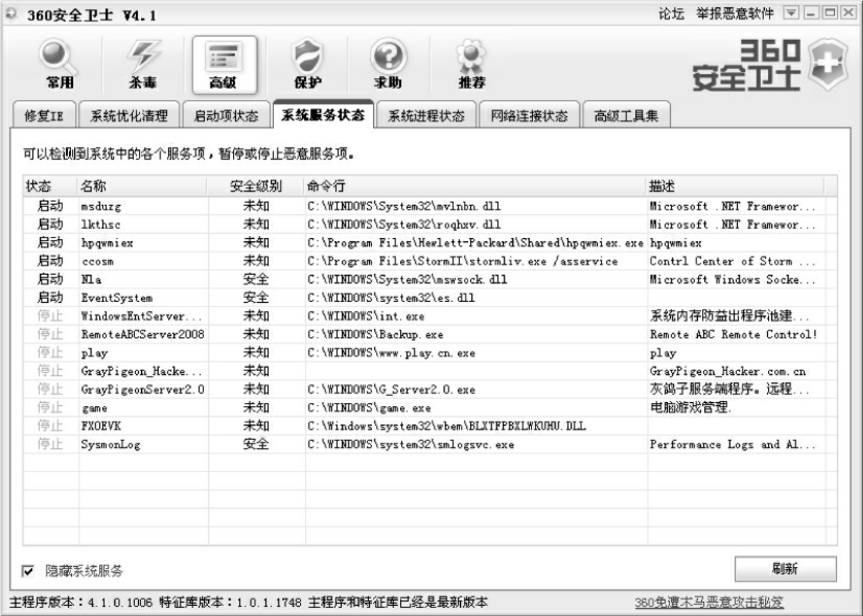
Task: Click the 电脑游戏管理 description cell
Action: [691, 407]
